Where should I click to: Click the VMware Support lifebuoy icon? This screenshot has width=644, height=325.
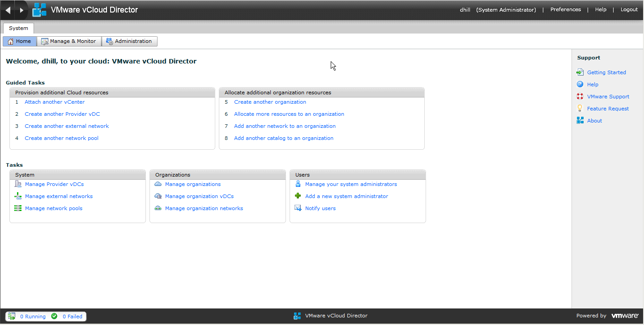580,97
